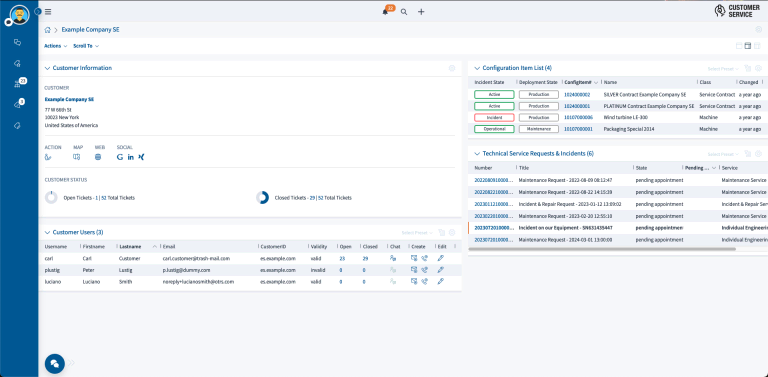Click the plus create-new icon
The image size is (768, 377).
pos(421,12)
